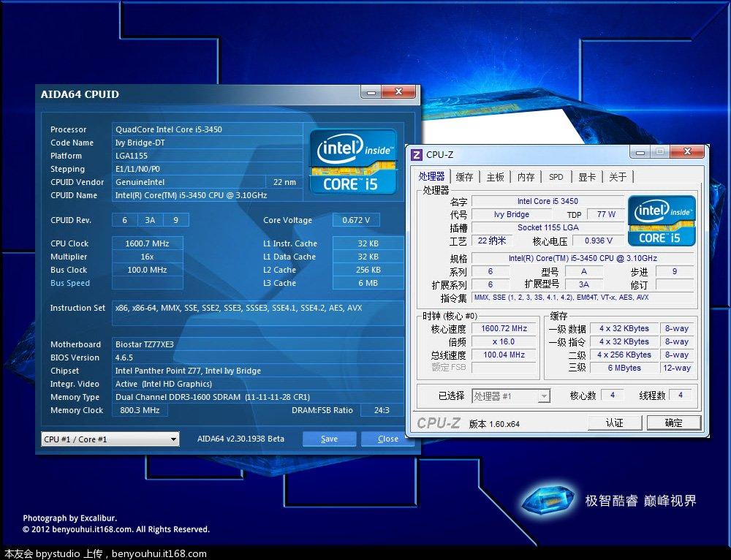
Task: Click the disabled maximize button in CPU-Z
Action: tap(660, 152)
